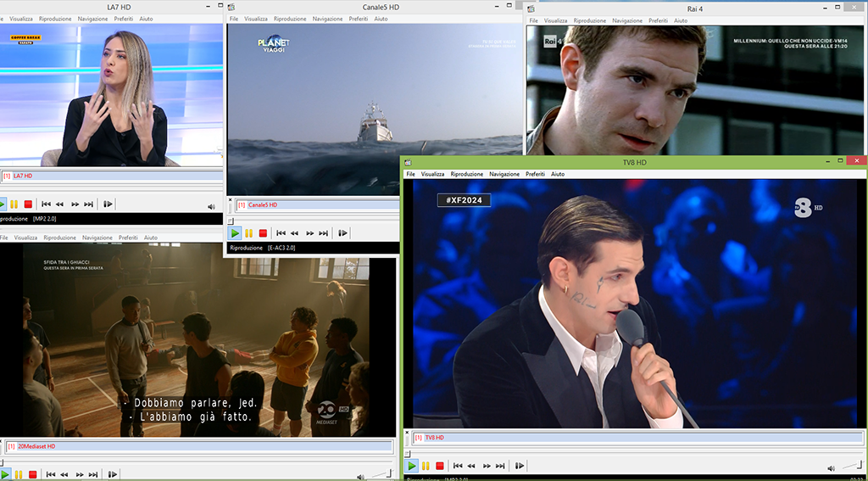Open File menu in Canale5 HD window

tap(234, 19)
